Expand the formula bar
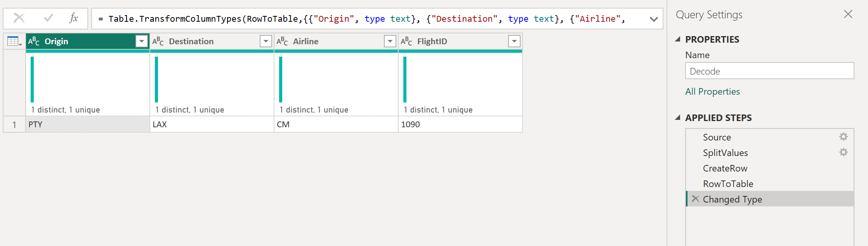Screen dimensions: 868x246 654,19
